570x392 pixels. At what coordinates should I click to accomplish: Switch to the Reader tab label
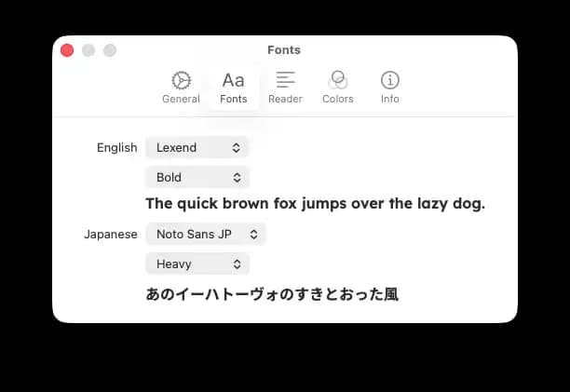point(285,99)
